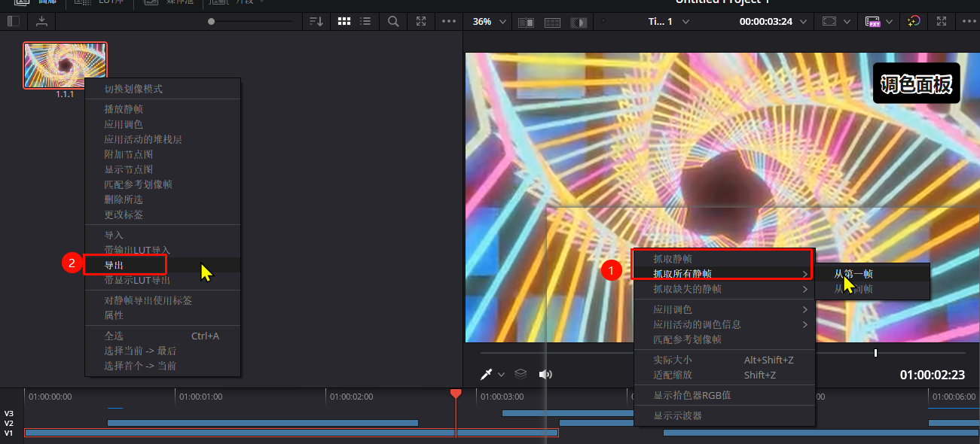Open the timecode 00:00:03:24 dropdown
This screenshot has height=444, width=980.
(x=773, y=21)
